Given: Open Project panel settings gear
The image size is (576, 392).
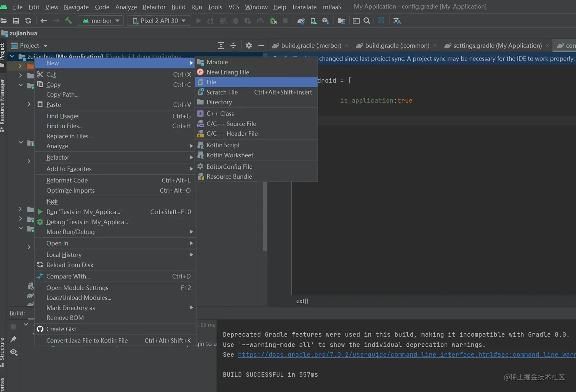Looking at the screenshot, I should point(249,45).
